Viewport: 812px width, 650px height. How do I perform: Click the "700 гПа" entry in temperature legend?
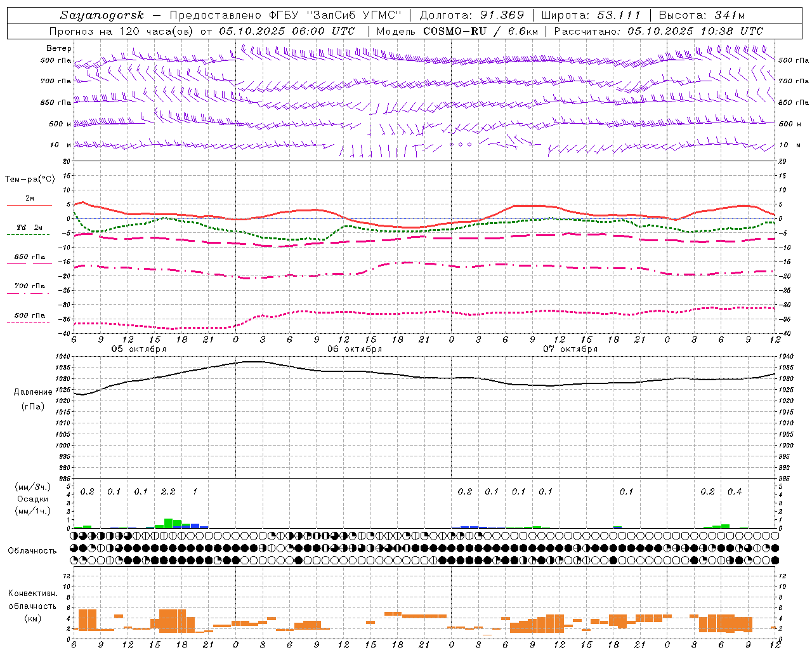pos(30,286)
